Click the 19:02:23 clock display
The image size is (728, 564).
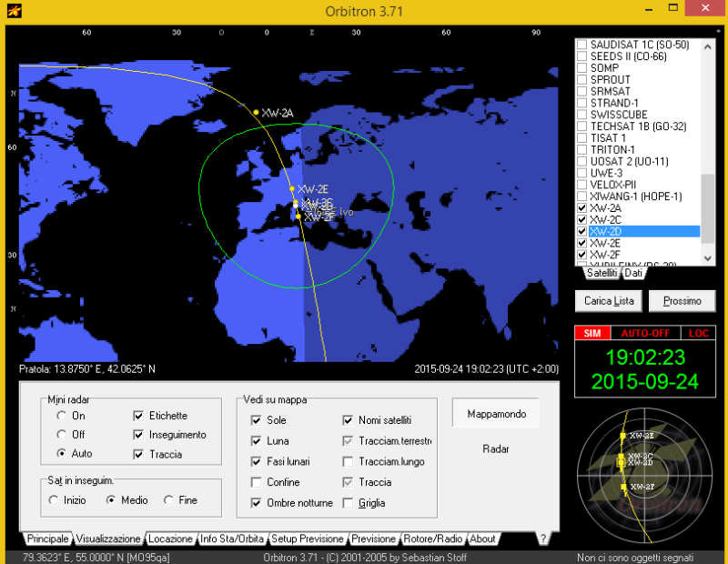[x=645, y=358]
